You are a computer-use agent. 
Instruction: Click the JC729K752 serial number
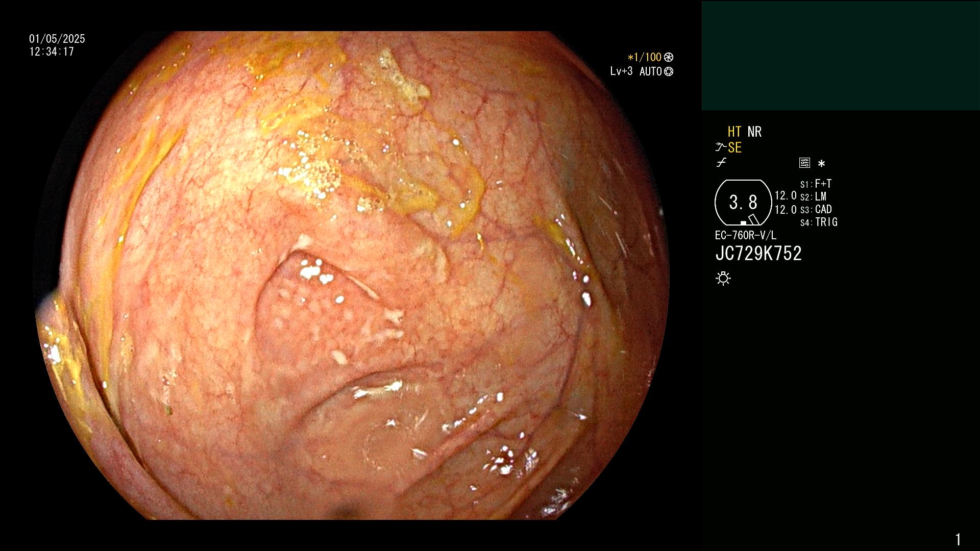(758, 254)
